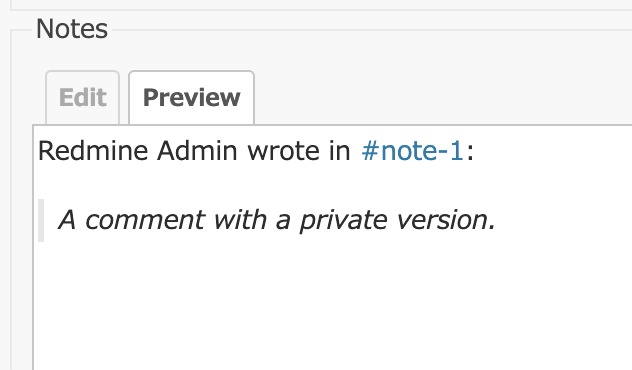Viewport: 632px width, 370px height.
Task: Click the word 'wrote' in preview
Action: tap(283, 151)
